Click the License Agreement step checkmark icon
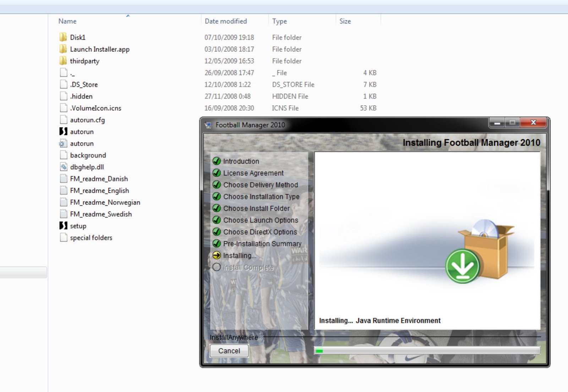Image resolution: width=568 pixels, height=392 pixels. click(217, 173)
